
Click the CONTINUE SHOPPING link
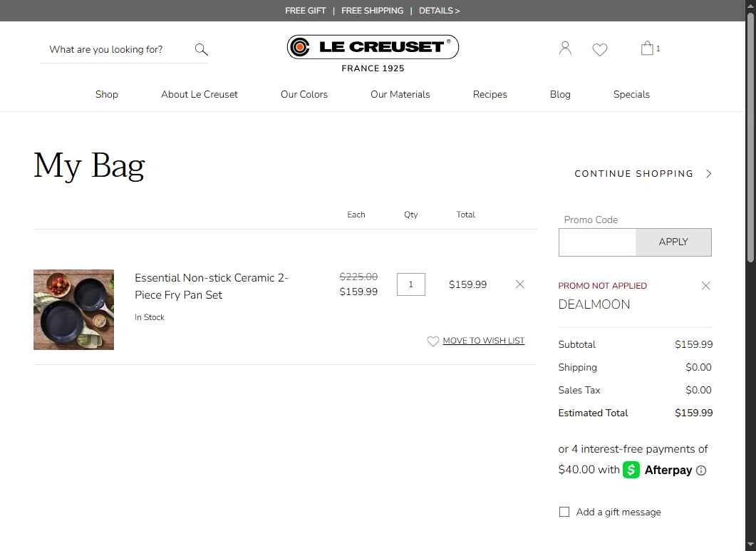coord(634,174)
